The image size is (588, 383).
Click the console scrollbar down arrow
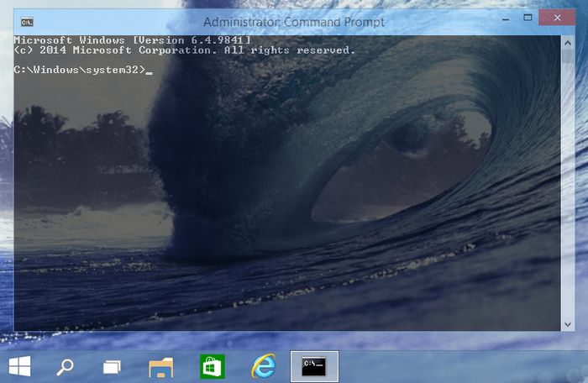point(567,324)
